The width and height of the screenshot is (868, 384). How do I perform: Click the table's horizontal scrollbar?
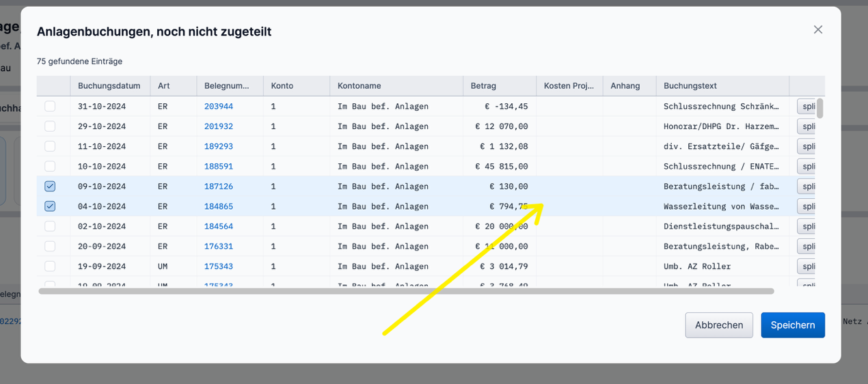click(x=406, y=291)
